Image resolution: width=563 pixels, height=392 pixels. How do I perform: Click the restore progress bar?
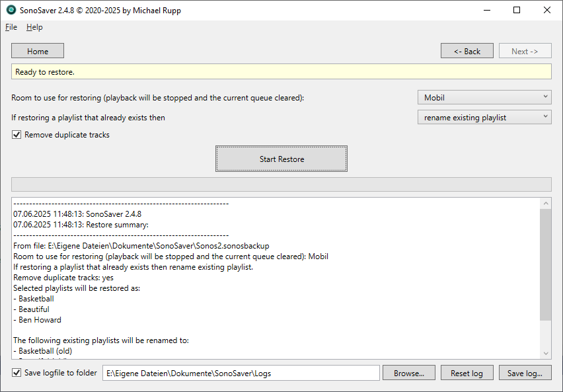tap(281, 184)
